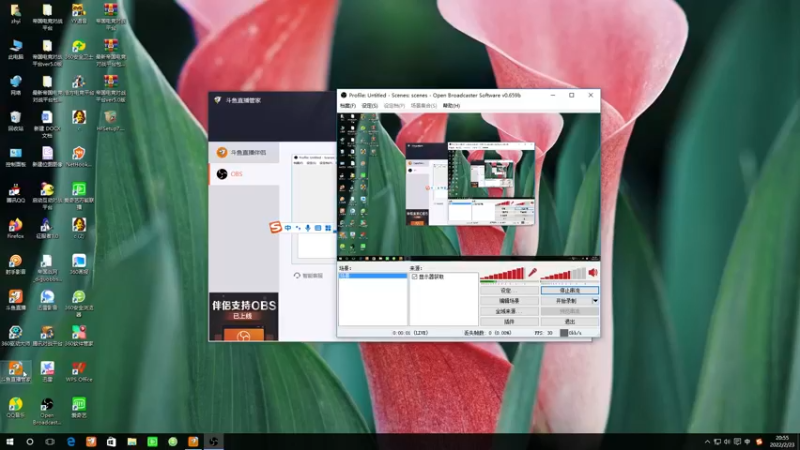
Task: Open the zhyi user folder icon
Action: 15,14
